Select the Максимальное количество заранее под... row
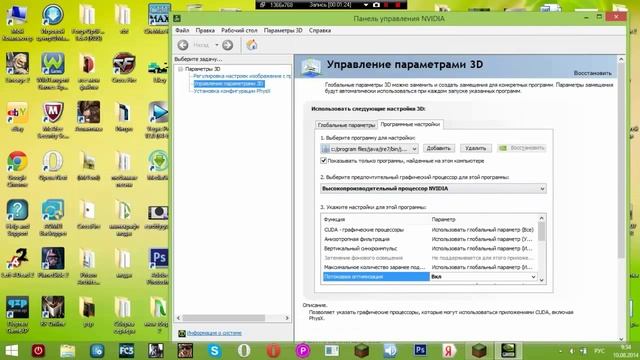The height and width of the screenshot is (360, 640). (430, 267)
